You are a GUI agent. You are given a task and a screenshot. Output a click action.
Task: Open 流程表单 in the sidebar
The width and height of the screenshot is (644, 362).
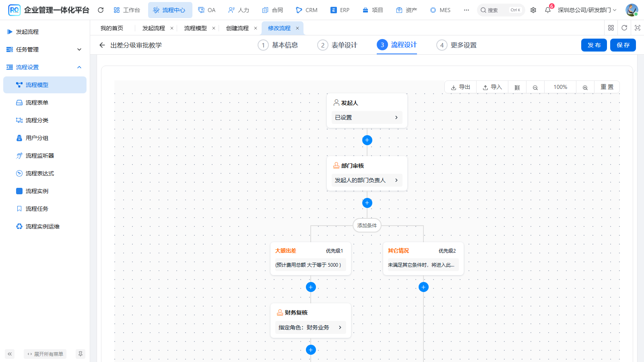point(45,103)
